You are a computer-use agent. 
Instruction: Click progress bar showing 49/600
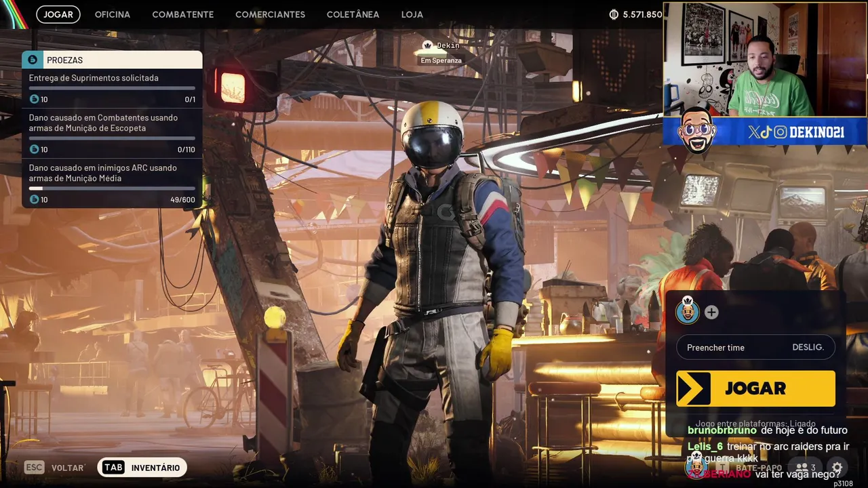coord(112,188)
